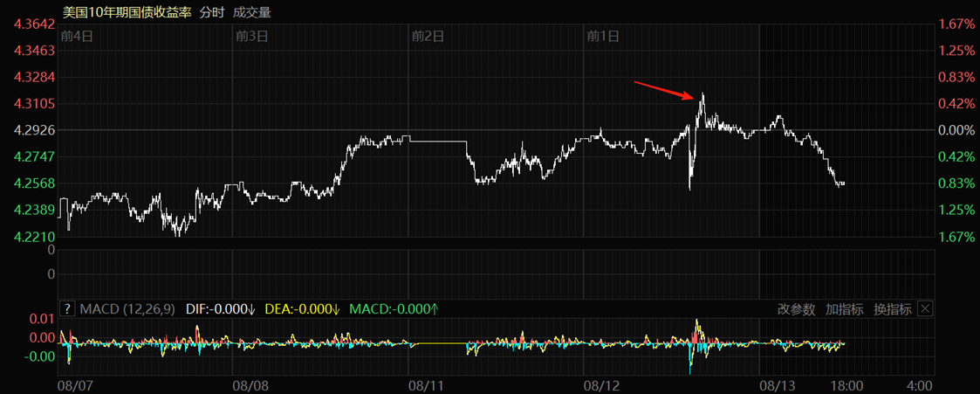Click the 4:00 time axis label
Screen dimensions: 980x394
[919, 384]
